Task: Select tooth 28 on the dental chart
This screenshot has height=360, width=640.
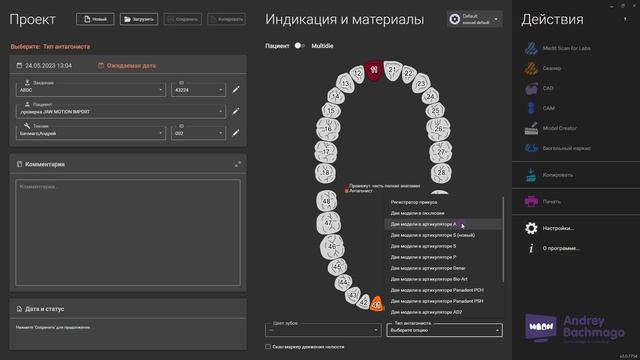Action: [x=441, y=173]
